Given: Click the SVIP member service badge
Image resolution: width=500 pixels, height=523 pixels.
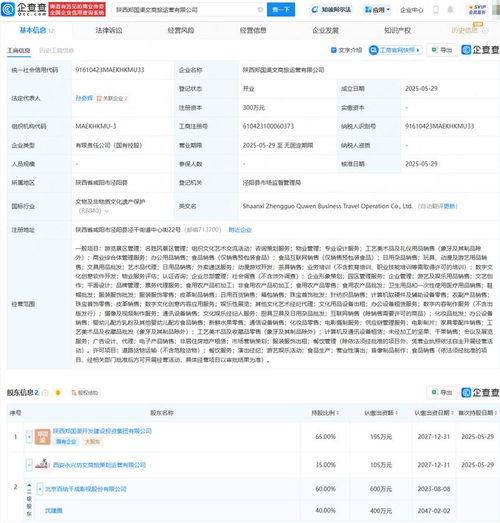Looking at the screenshot, I should pyautogui.click(x=477, y=9).
